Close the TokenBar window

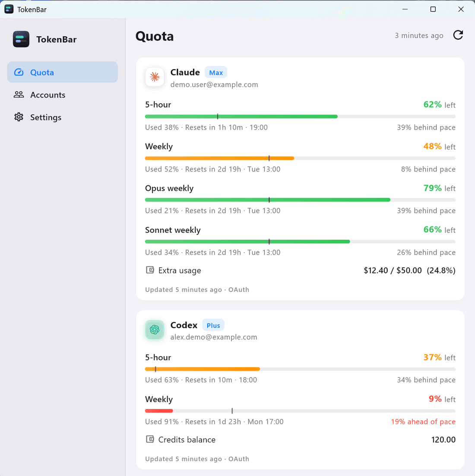point(461,9)
